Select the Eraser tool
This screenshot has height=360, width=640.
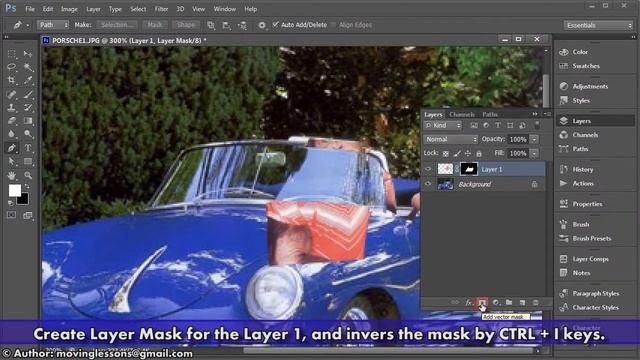point(12,121)
